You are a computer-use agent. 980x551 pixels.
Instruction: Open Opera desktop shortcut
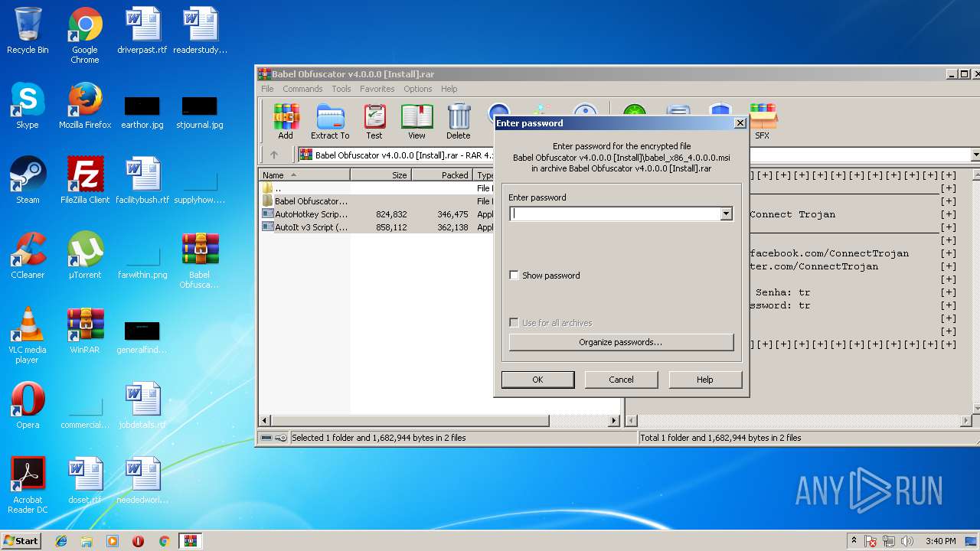tap(28, 406)
